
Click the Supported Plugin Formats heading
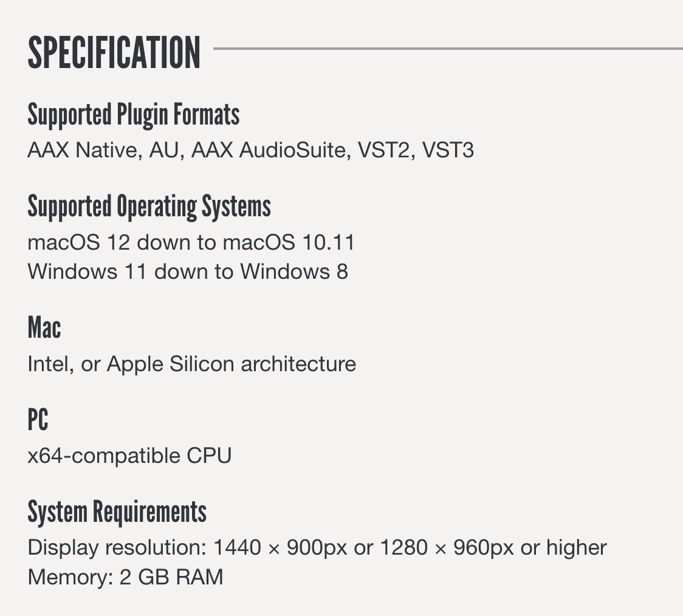coord(134,115)
